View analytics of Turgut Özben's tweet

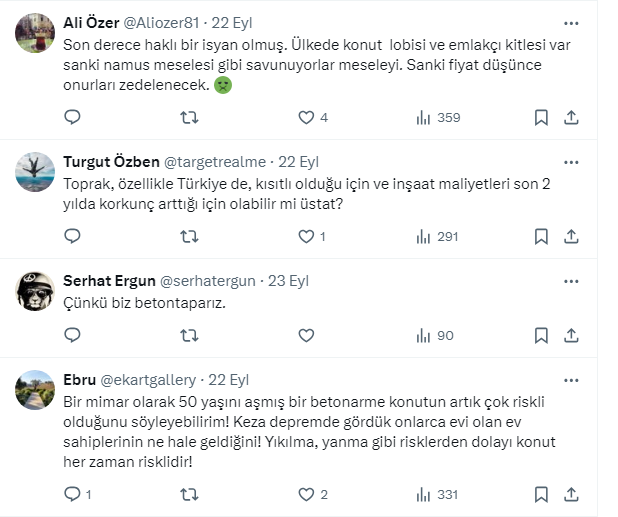tap(437, 236)
